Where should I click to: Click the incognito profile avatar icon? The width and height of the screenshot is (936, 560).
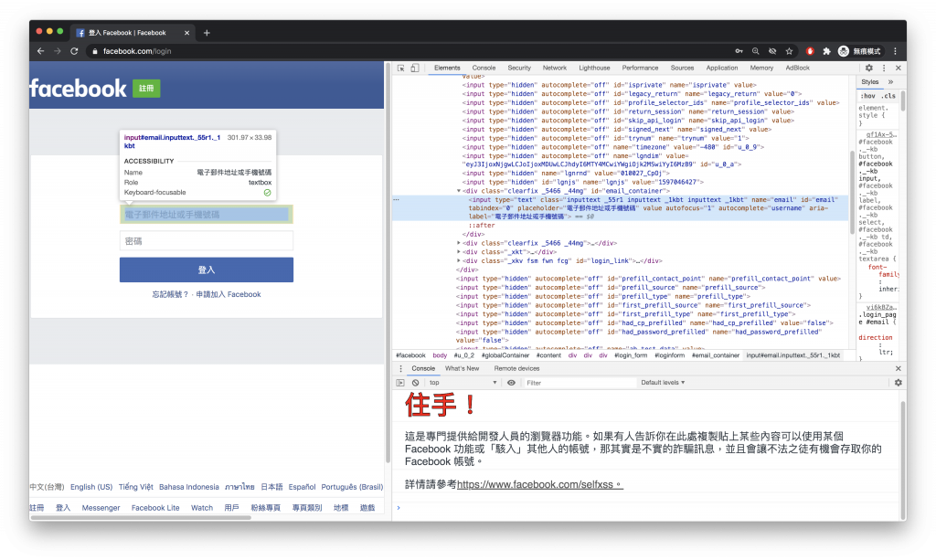click(844, 51)
